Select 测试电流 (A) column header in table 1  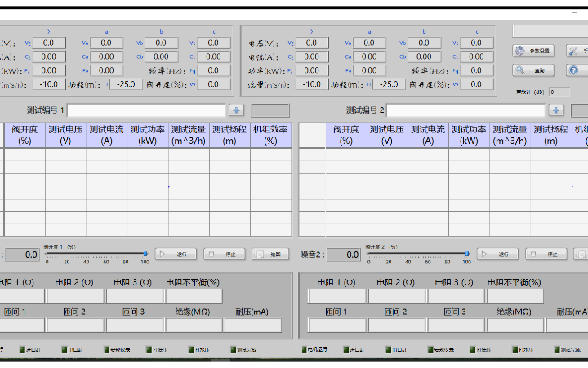tap(106, 136)
